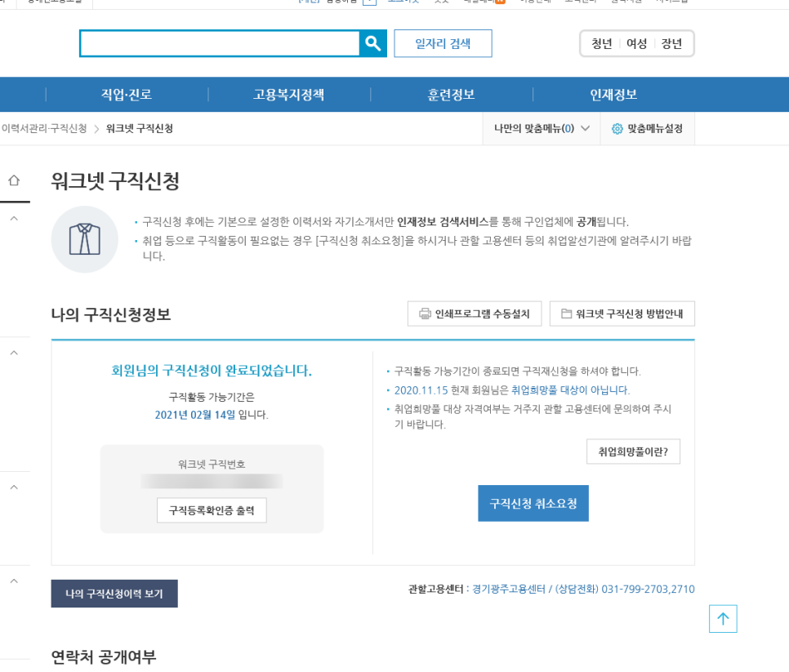Click the 취업희망풀 대상이 아닙니다 text
This screenshot has width=789, height=672.
[570, 390]
